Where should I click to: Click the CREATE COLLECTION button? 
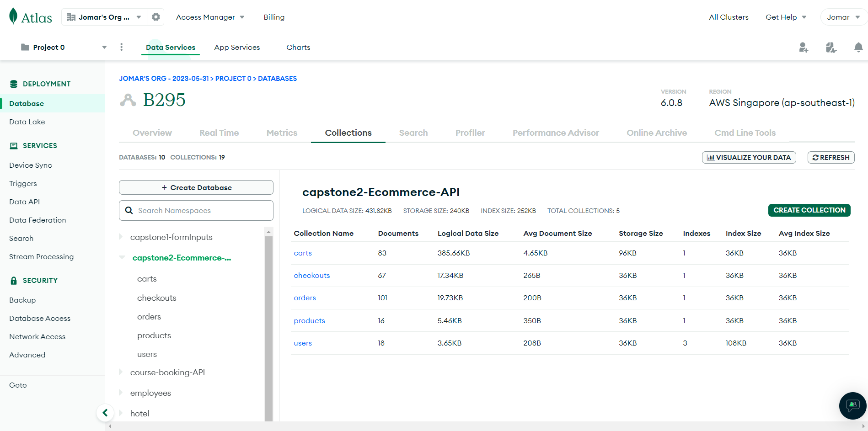tap(809, 210)
